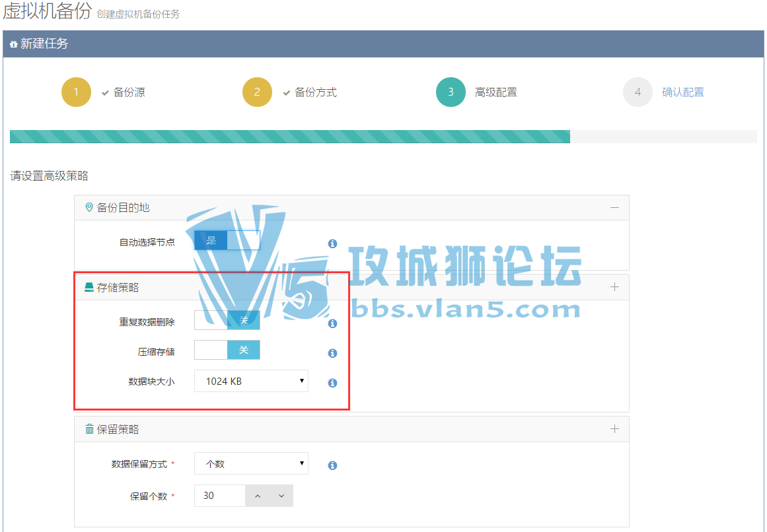
Task: Select step 3 高级配置
Action: pyautogui.click(x=476, y=92)
